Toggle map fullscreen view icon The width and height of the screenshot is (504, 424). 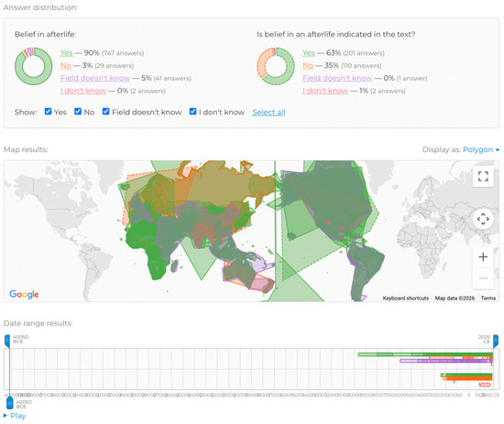click(x=483, y=177)
